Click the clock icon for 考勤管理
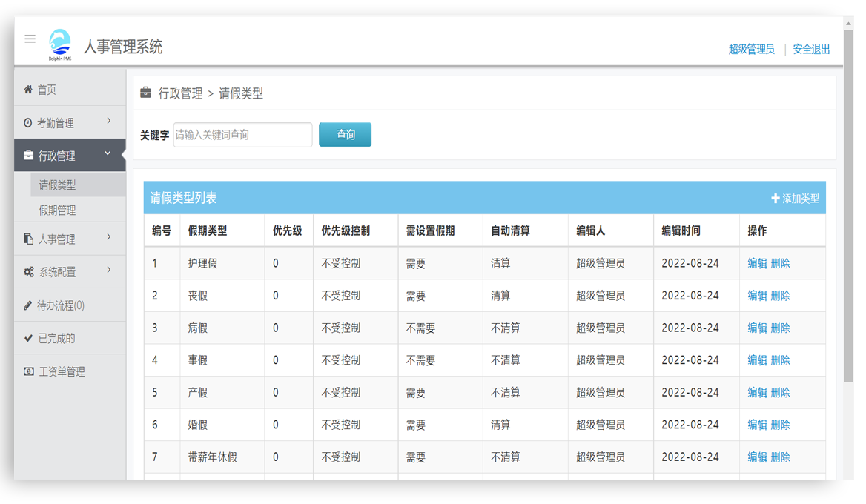This screenshot has height=504, width=866. coord(28,122)
